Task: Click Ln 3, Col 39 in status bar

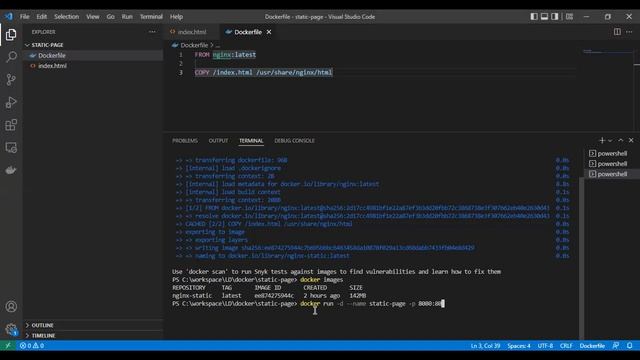Action: 485,346
